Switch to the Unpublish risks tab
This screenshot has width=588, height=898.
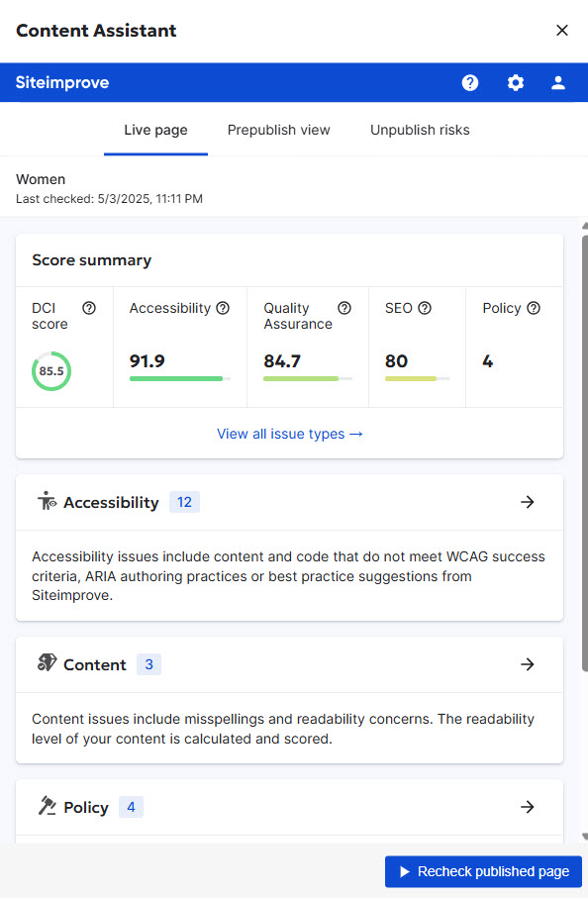coord(420,130)
